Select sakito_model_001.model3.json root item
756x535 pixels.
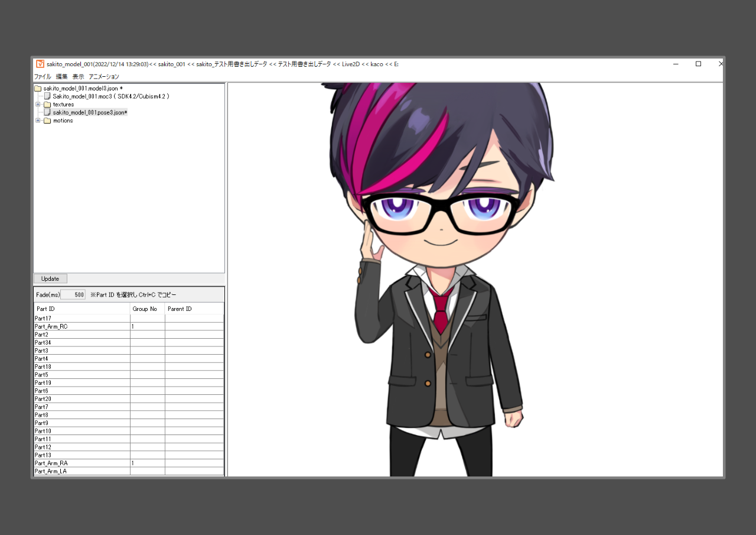pos(83,88)
